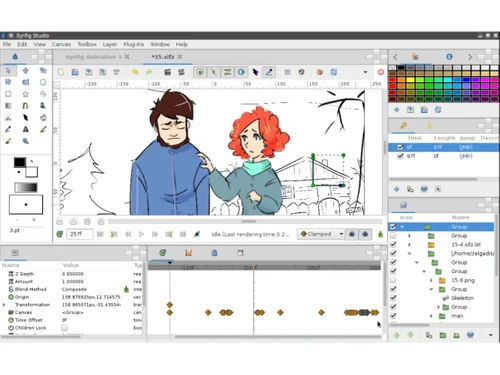Select the Circle tool
Image resolution: width=500 pixels, height=375 pixels.
(x=43, y=82)
